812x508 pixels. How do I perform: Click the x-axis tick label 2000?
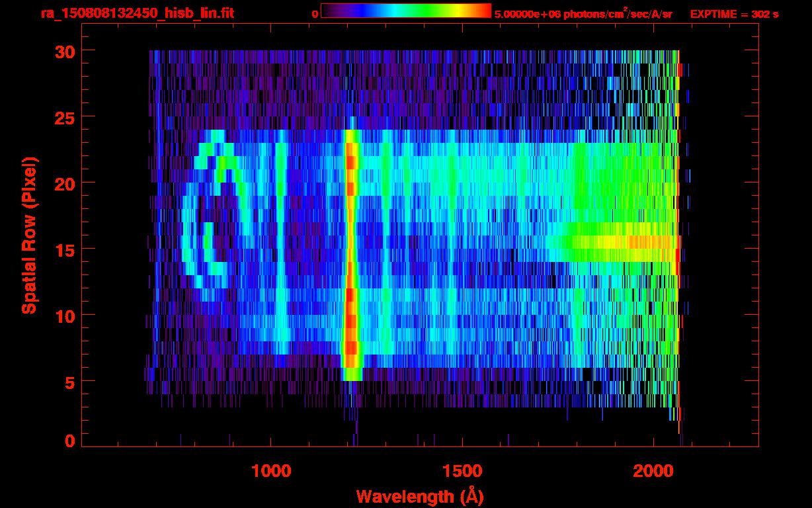(655, 471)
